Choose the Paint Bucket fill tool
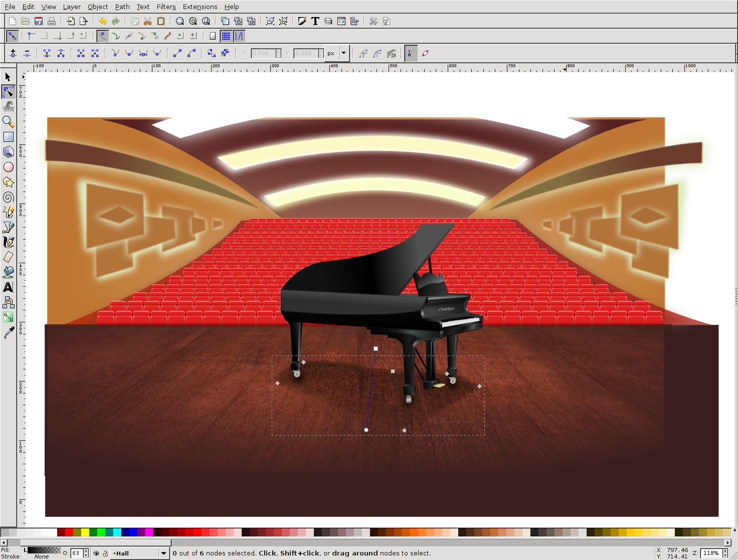Viewport: 738px width, 560px height. click(8, 272)
